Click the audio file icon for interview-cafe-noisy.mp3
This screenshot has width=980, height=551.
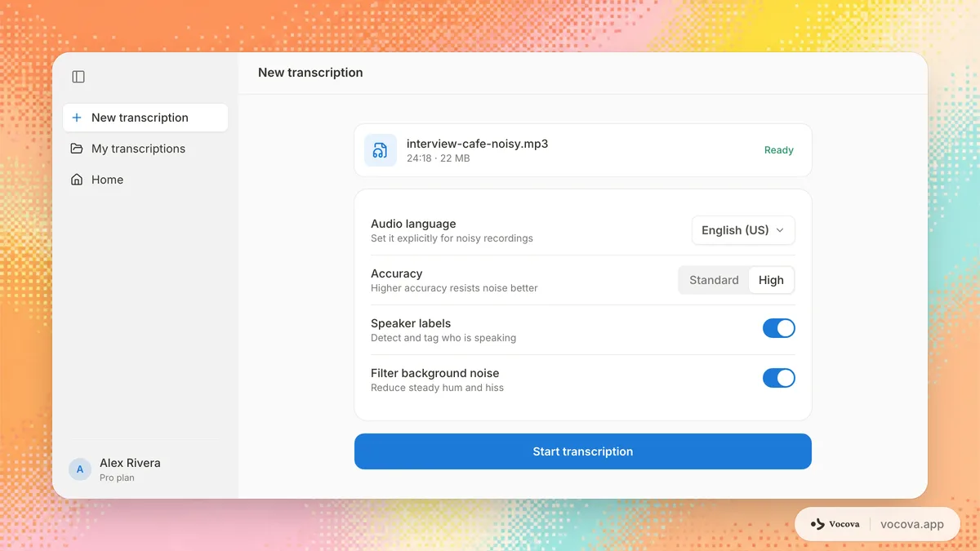click(x=381, y=150)
